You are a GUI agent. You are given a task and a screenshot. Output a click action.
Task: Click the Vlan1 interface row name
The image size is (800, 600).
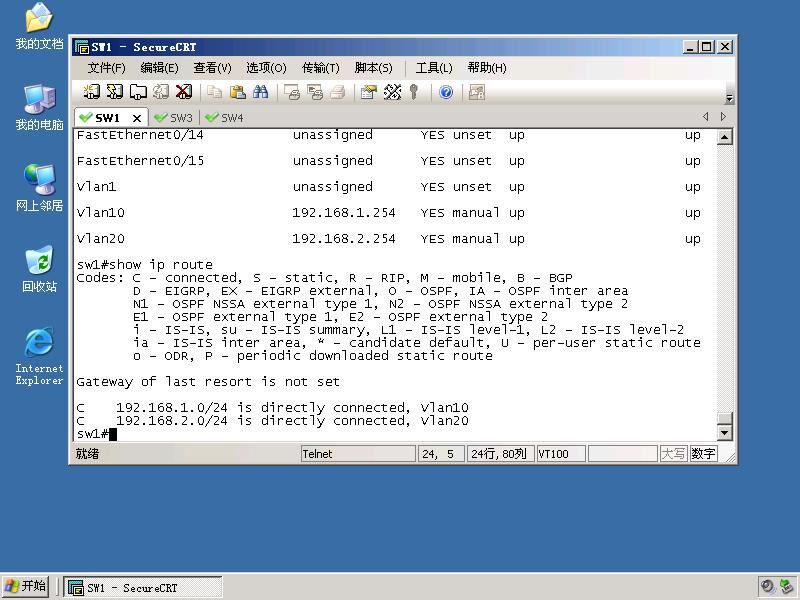[x=96, y=187]
